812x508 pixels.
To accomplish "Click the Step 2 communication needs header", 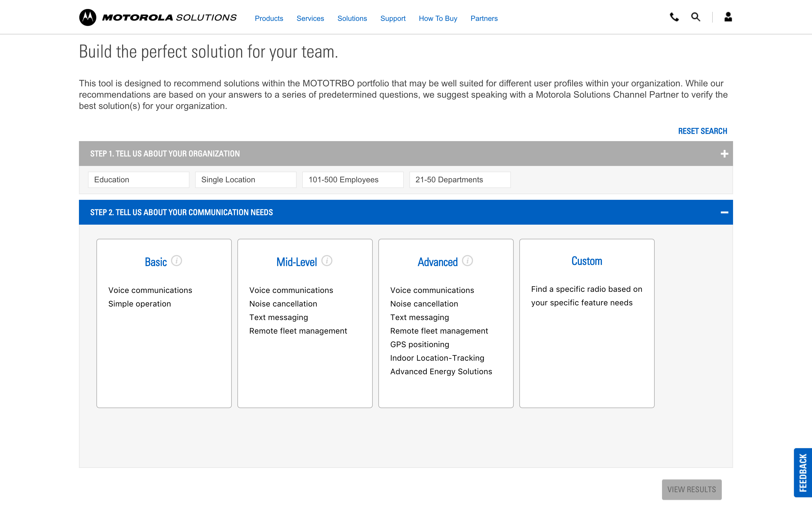I will [406, 212].
